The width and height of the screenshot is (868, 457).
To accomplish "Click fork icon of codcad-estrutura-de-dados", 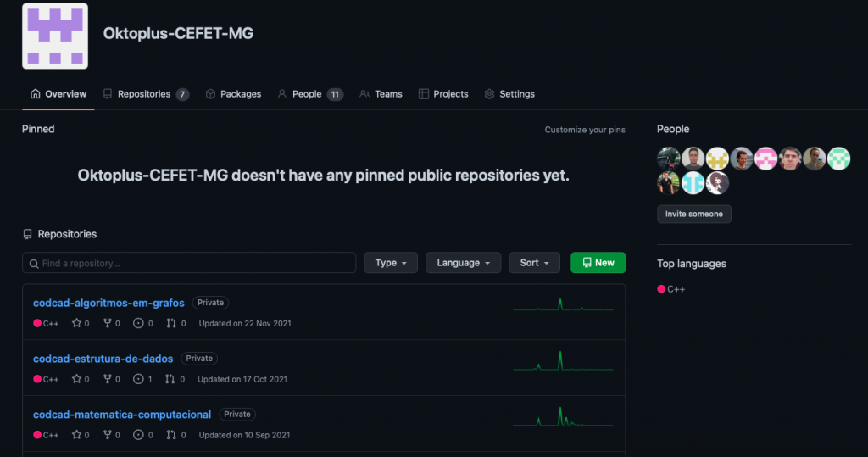I will click(x=107, y=379).
